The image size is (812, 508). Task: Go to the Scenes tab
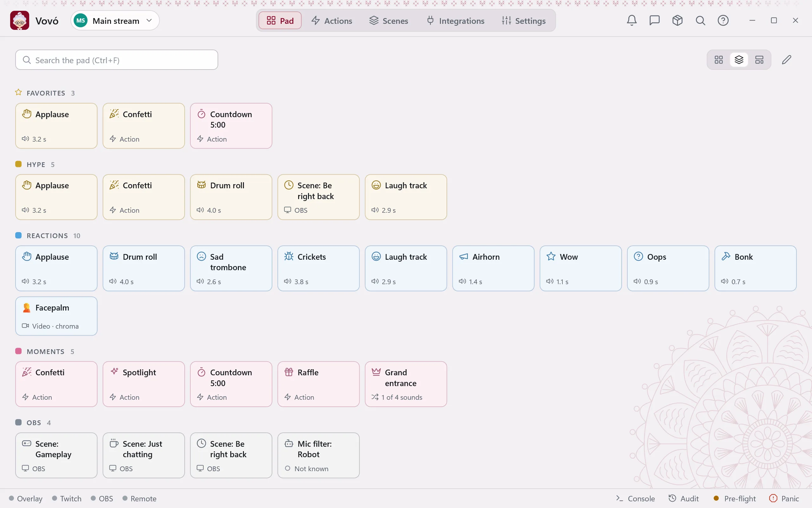point(389,21)
